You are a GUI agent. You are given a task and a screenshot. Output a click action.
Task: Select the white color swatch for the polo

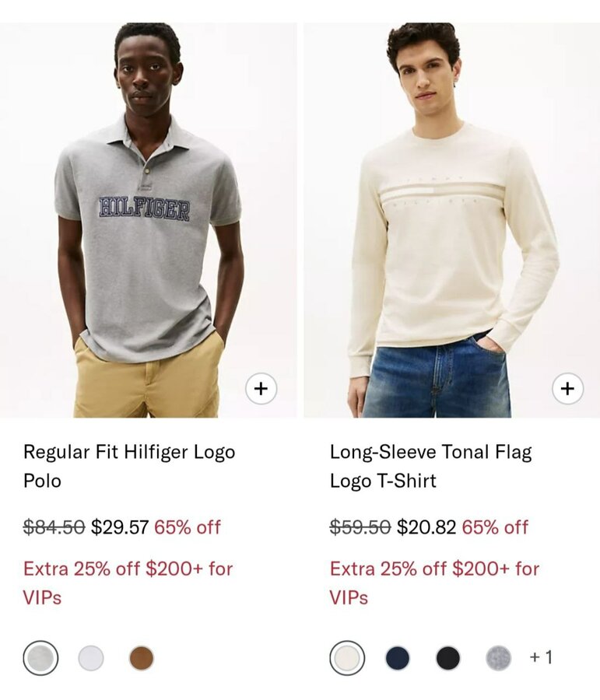pos(91,657)
